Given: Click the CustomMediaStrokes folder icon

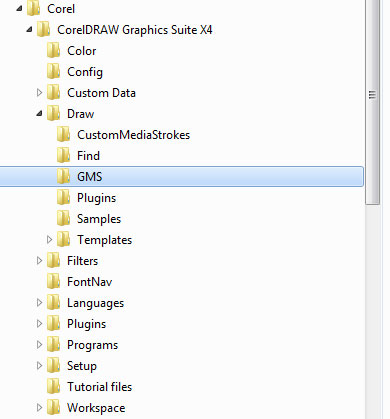Looking at the screenshot, I should pyautogui.click(x=63, y=134).
